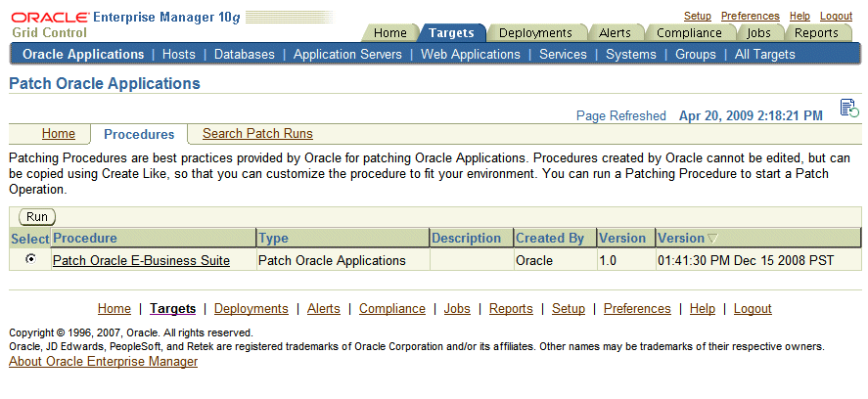Click the Created By value Oracle
The height and width of the screenshot is (399, 868).
pos(534,260)
